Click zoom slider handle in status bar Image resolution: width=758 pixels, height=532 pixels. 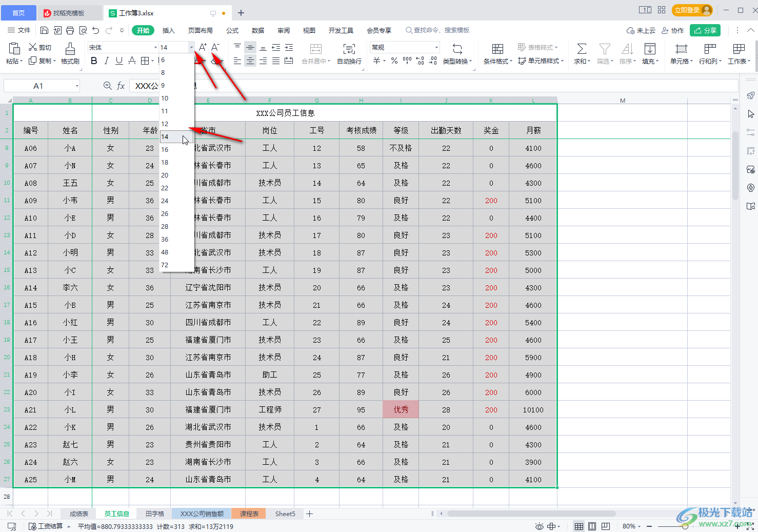(x=685, y=526)
